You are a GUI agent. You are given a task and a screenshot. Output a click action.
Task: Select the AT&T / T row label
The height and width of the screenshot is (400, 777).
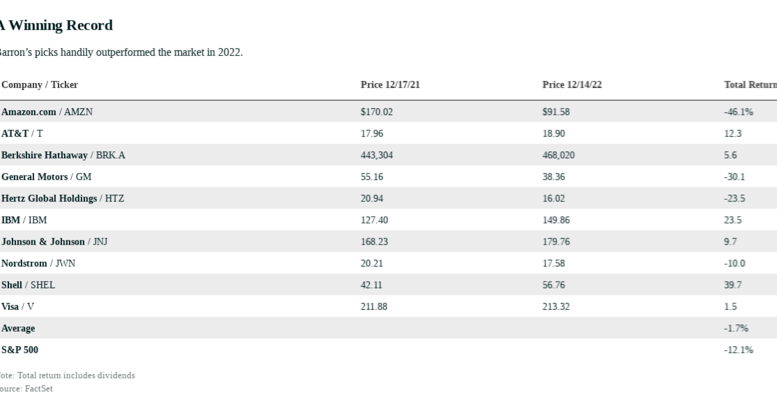coord(22,133)
